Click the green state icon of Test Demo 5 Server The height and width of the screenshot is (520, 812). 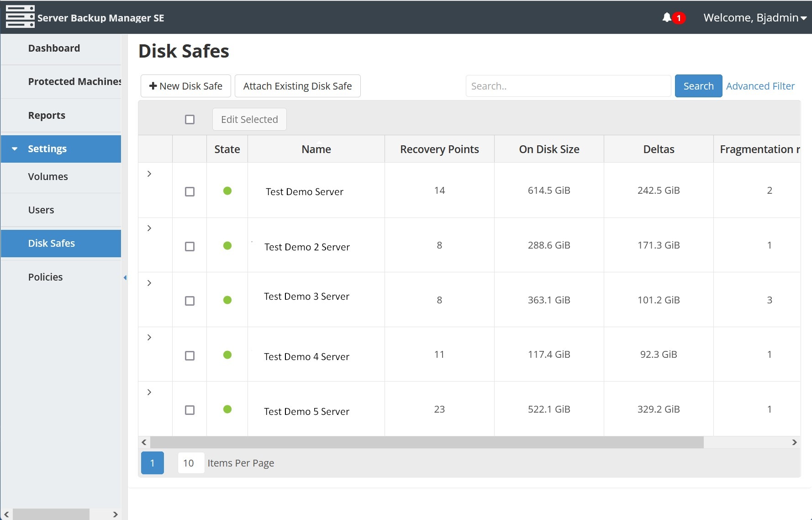coord(227,410)
